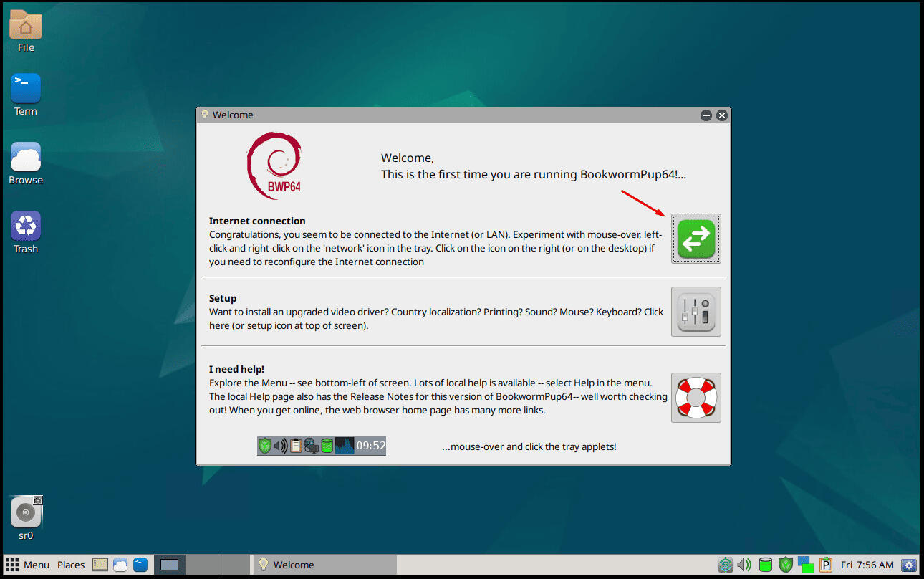Screen dimensions: 924x579
Task: Click the green storage drum tray icon
Action: (x=765, y=565)
